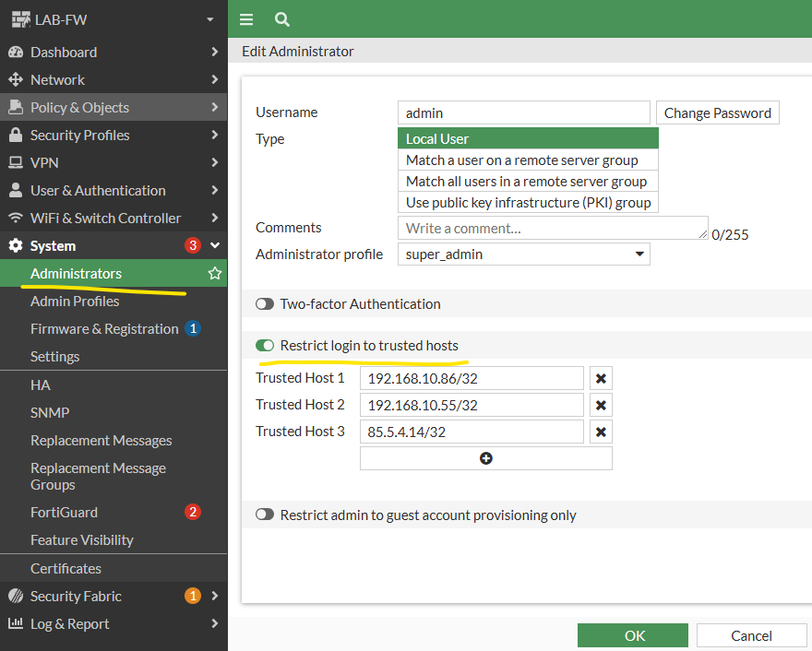Expand the Policy & Objects chevron

coord(215,107)
